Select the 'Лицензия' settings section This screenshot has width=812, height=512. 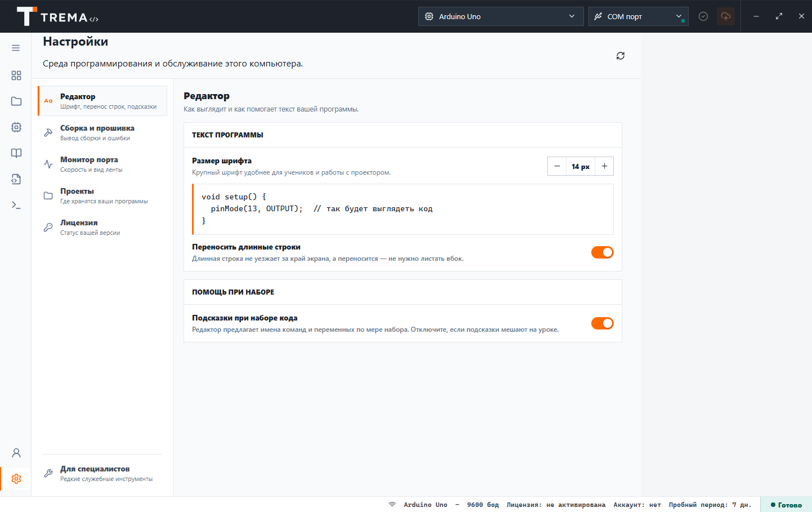102,227
